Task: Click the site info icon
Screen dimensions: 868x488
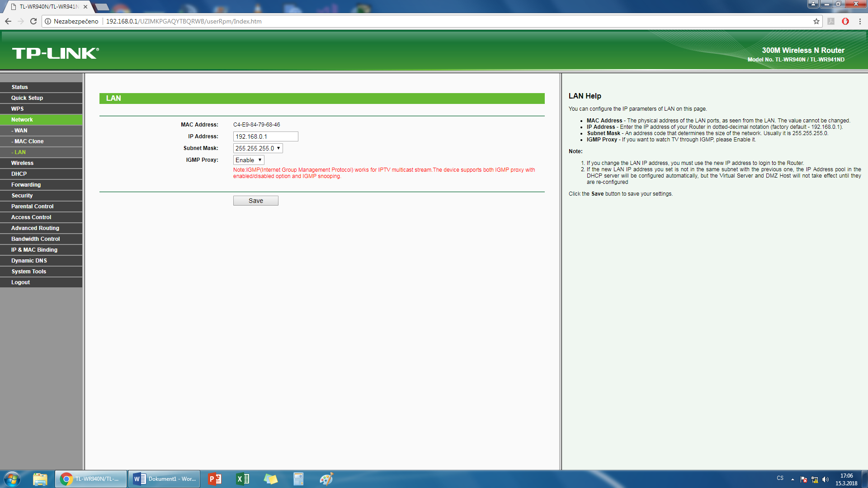Action: click(x=48, y=21)
